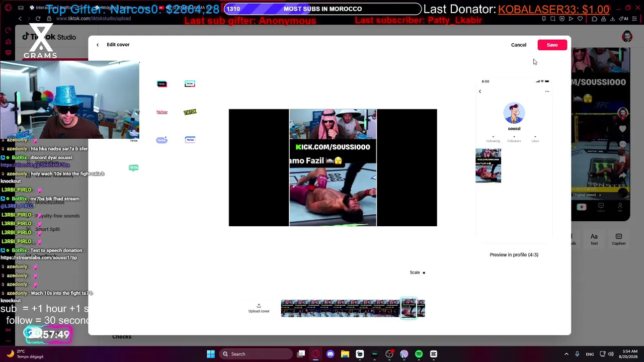Upload a custom cover image
Screen dimensions: 644x362
coord(259,308)
